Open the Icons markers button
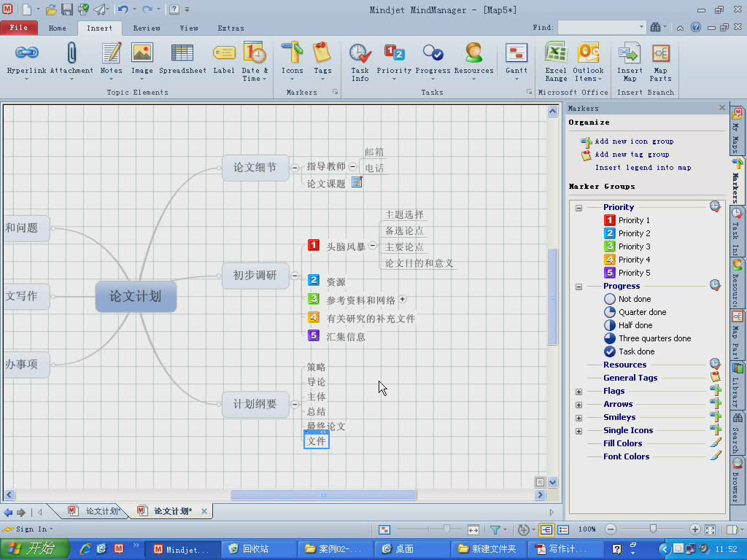 click(x=292, y=61)
